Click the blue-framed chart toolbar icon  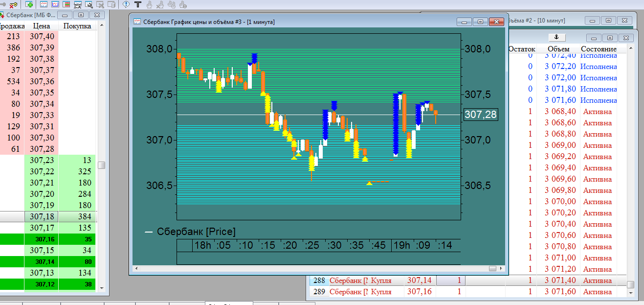click(x=55, y=4)
